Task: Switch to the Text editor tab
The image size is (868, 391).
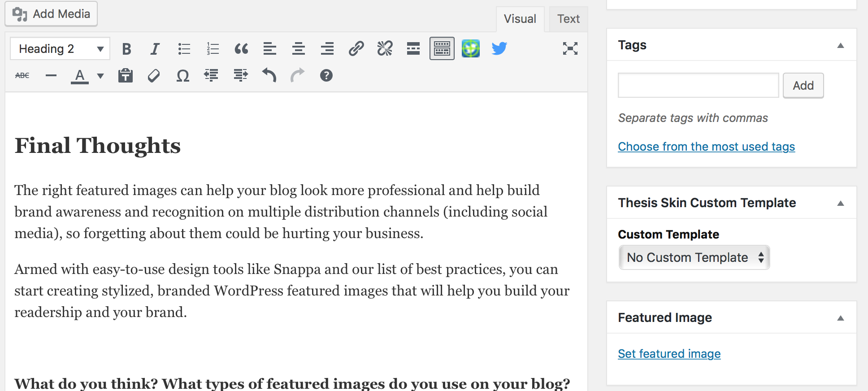Action: (569, 19)
